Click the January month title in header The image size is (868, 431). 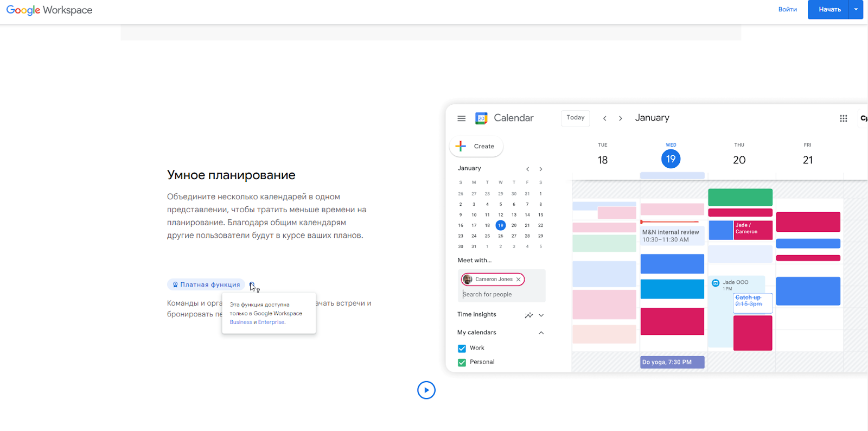[x=652, y=118]
